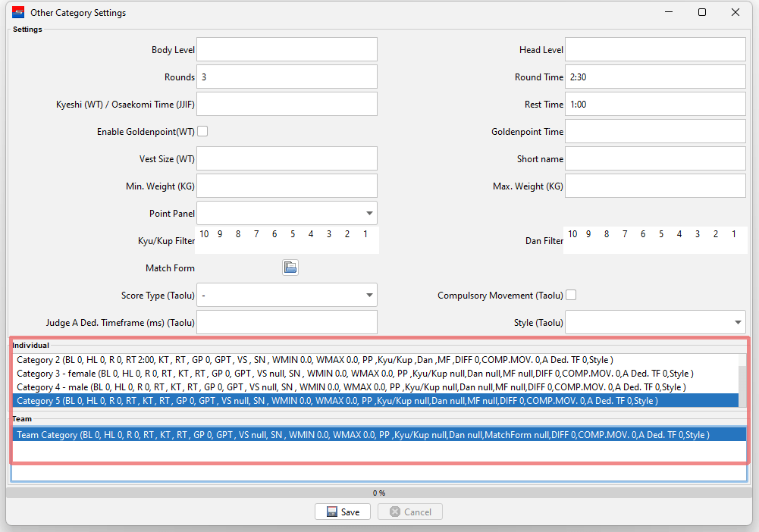The width and height of the screenshot is (759, 532).
Task: Click the Round Time input field
Action: click(x=655, y=77)
